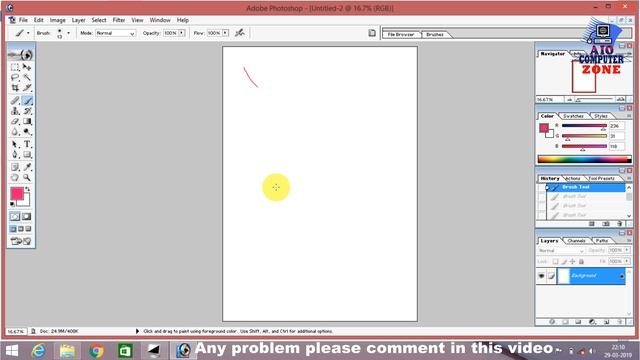Open the Filter menu
This screenshot has height=360, width=640.
coord(119,20)
